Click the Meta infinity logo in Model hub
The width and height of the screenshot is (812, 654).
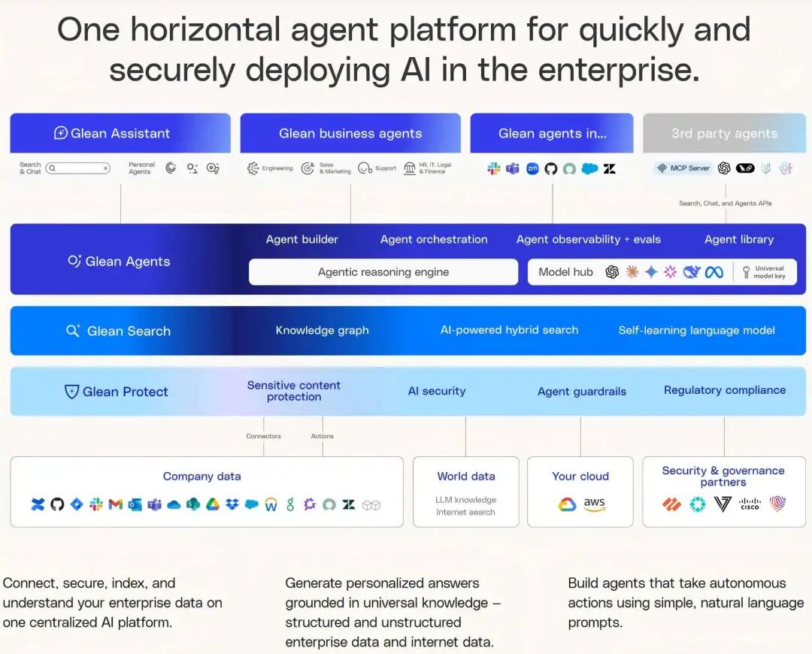714,272
